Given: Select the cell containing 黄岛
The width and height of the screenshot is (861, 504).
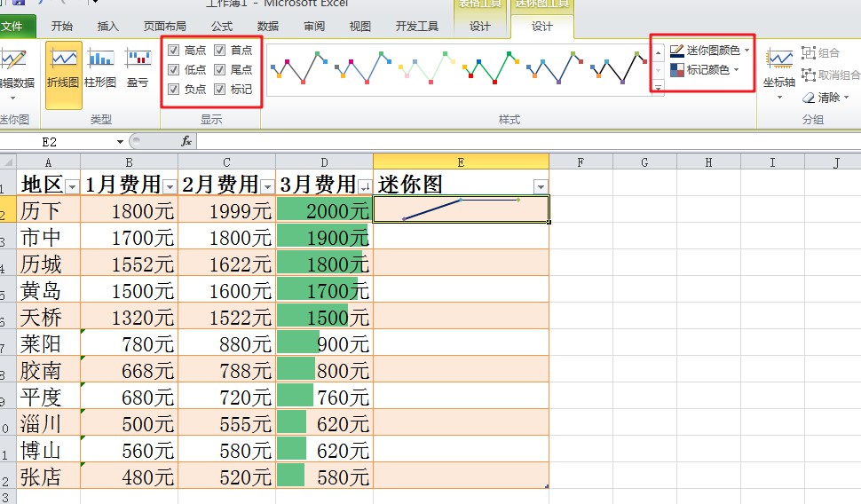Looking at the screenshot, I should point(48,289).
